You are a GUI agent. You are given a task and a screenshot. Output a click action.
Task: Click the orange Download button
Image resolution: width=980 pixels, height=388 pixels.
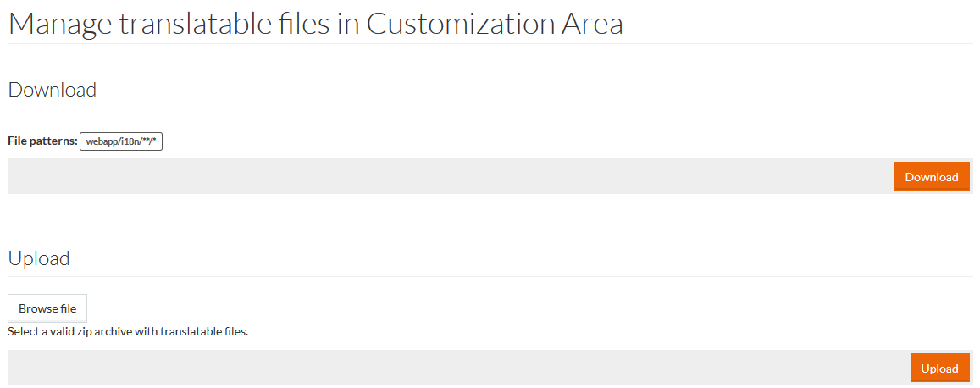click(931, 177)
